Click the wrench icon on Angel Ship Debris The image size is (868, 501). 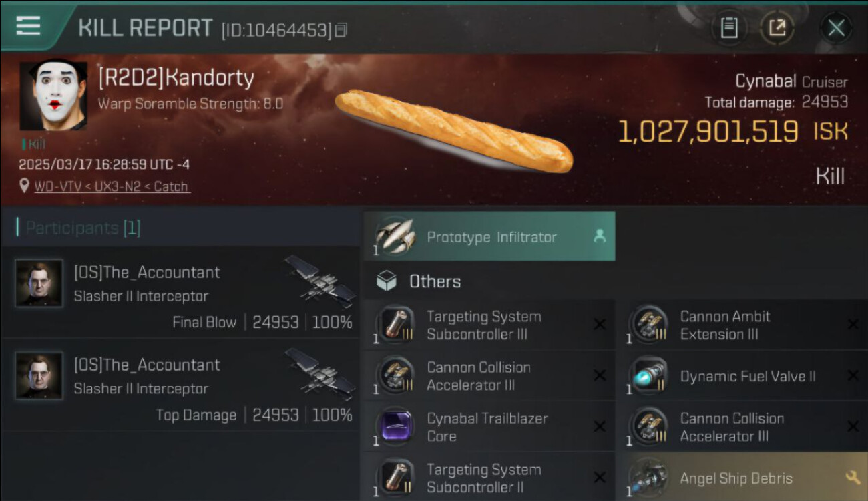[x=852, y=477]
